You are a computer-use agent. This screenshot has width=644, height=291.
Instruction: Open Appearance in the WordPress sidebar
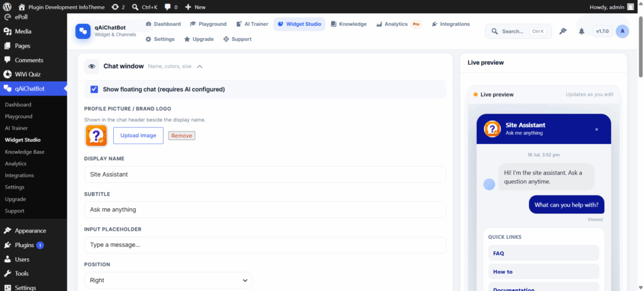tap(30, 231)
